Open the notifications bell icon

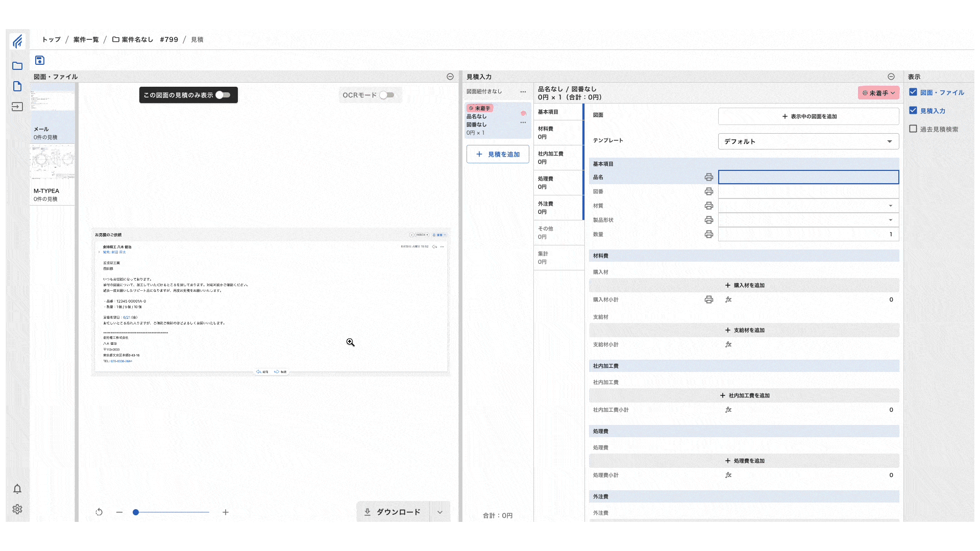[17, 489]
